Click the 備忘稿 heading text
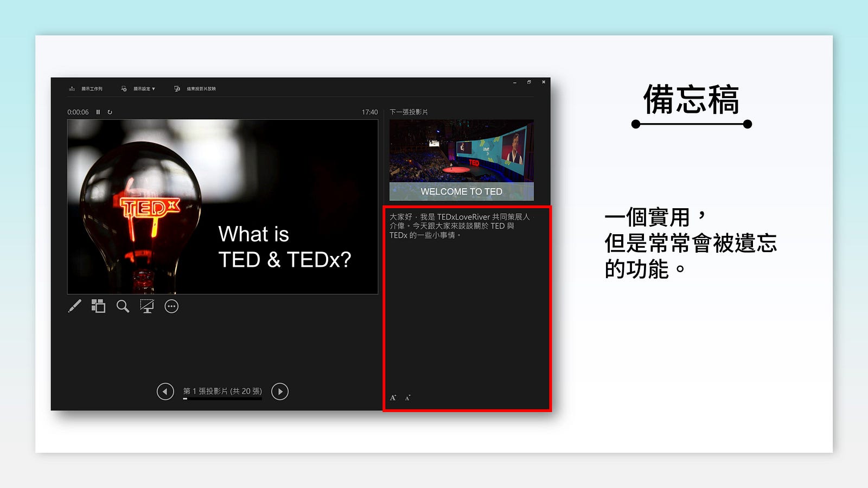Viewport: 868px width, 488px height. [x=692, y=99]
